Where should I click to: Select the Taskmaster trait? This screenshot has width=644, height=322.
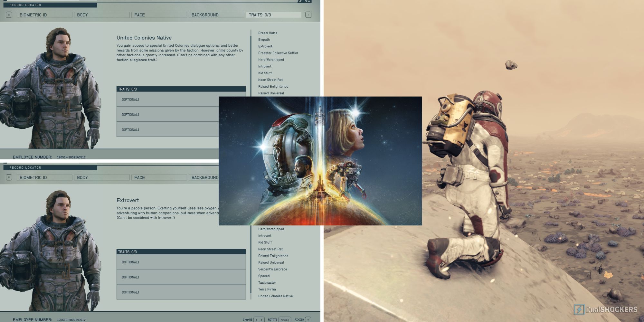click(267, 283)
